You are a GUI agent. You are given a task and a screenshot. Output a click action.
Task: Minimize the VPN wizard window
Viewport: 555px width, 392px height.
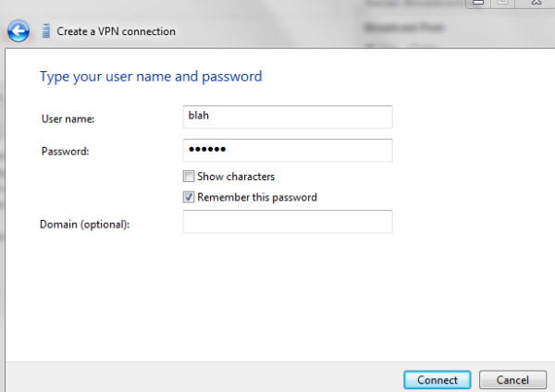tap(478, 3)
